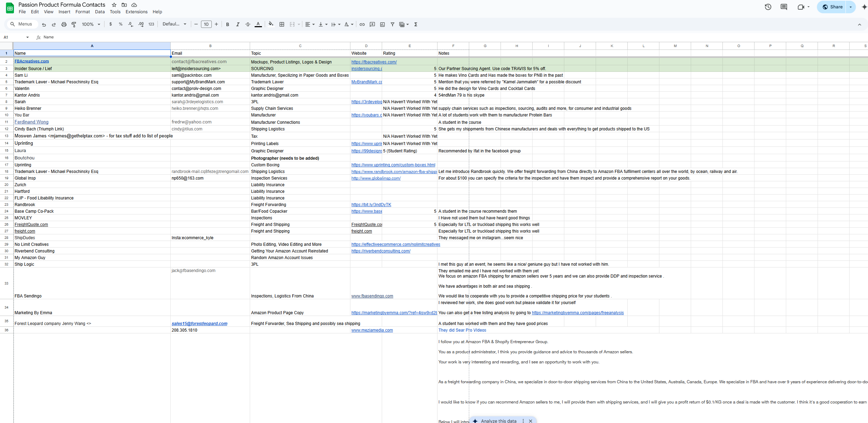Toggle italic formatting
The image size is (868, 423).
point(238,24)
